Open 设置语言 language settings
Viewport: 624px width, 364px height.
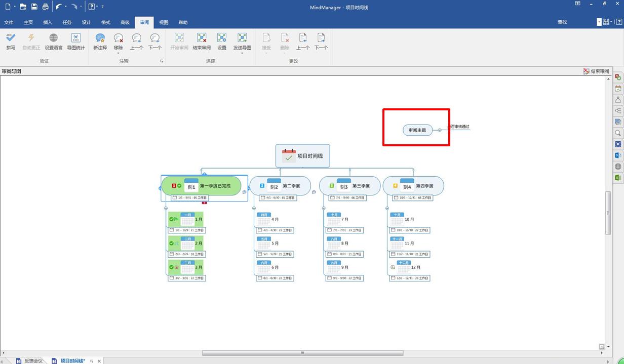point(53,41)
